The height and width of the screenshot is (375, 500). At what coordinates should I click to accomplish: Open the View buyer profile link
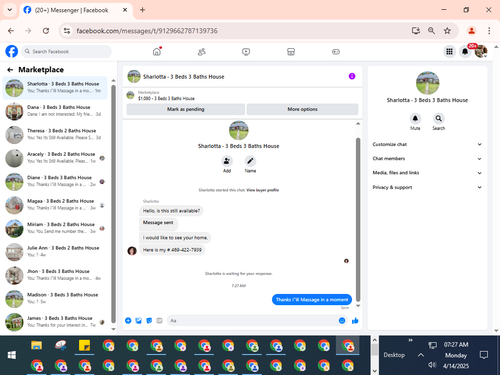[263, 190]
